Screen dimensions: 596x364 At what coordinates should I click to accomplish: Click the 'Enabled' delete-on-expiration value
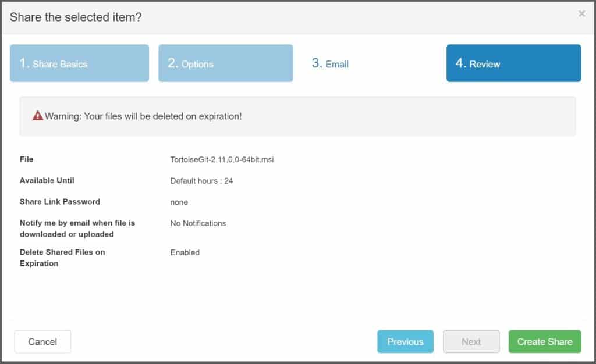click(185, 252)
